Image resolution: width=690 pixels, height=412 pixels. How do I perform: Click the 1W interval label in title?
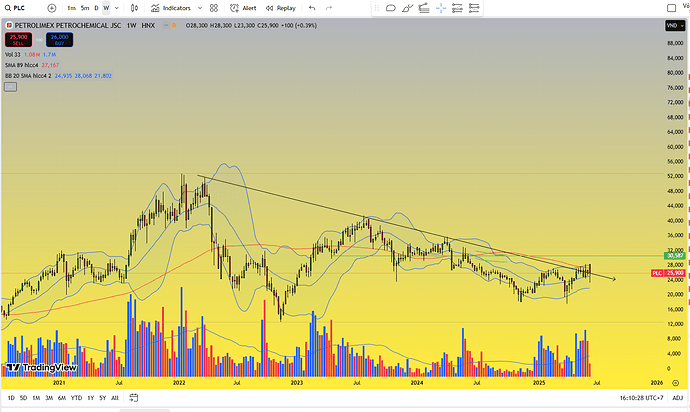[131, 26]
